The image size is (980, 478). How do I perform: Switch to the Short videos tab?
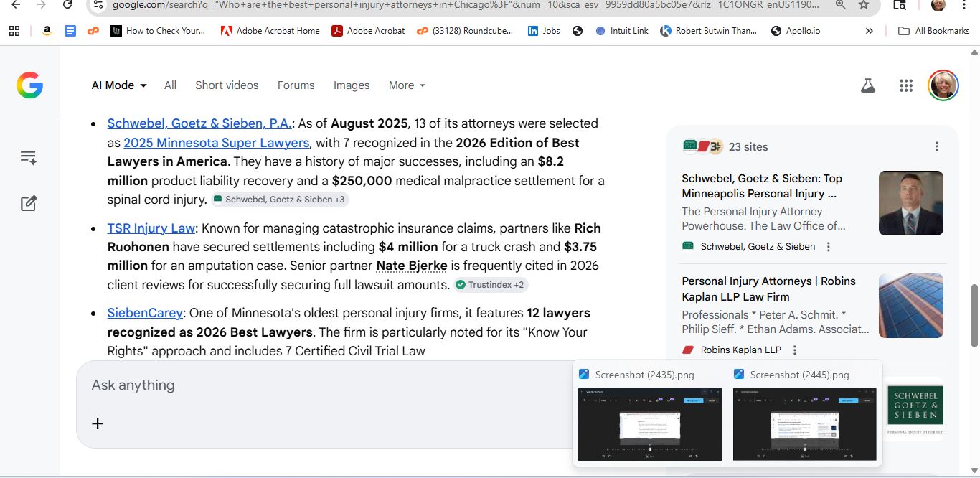[x=227, y=85]
